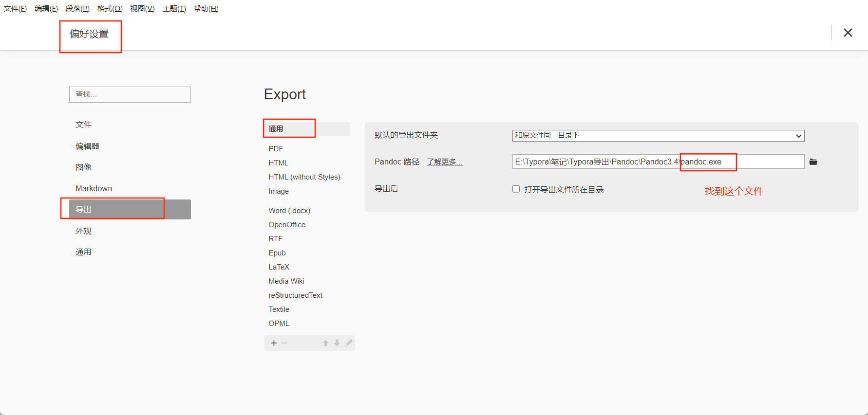The height and width of the screenshot is (415, 868).
Task: Click the Pandoc path input field
Action: (x=658, y=162)
